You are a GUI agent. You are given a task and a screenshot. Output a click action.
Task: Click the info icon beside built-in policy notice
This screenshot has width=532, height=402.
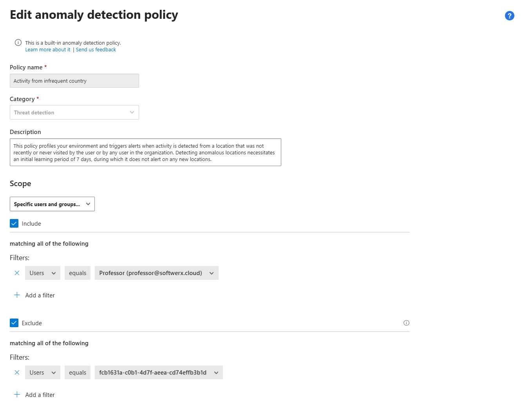coord(18,43)
